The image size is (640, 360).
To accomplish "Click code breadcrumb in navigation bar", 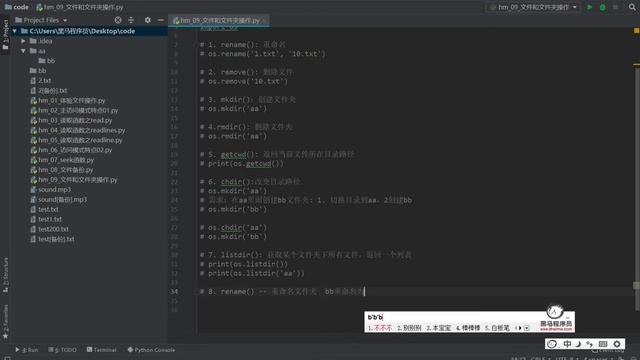I will click(x=16, y=7).
